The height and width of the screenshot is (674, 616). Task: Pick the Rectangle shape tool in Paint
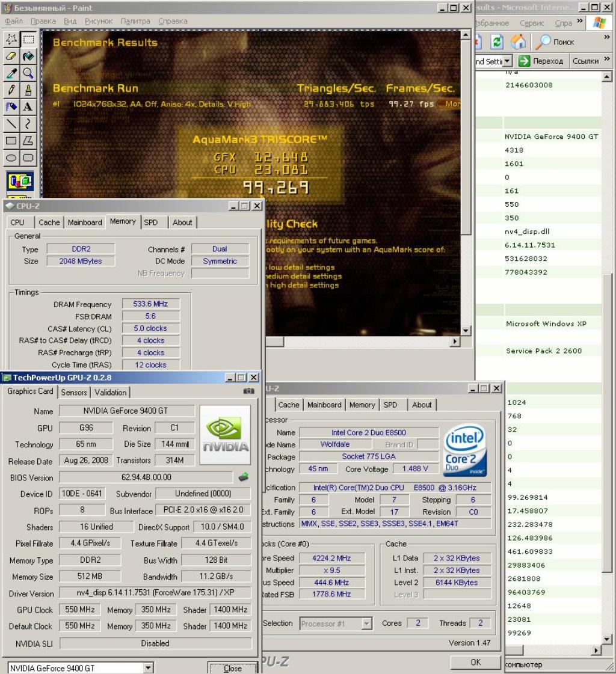pos(11,141)
